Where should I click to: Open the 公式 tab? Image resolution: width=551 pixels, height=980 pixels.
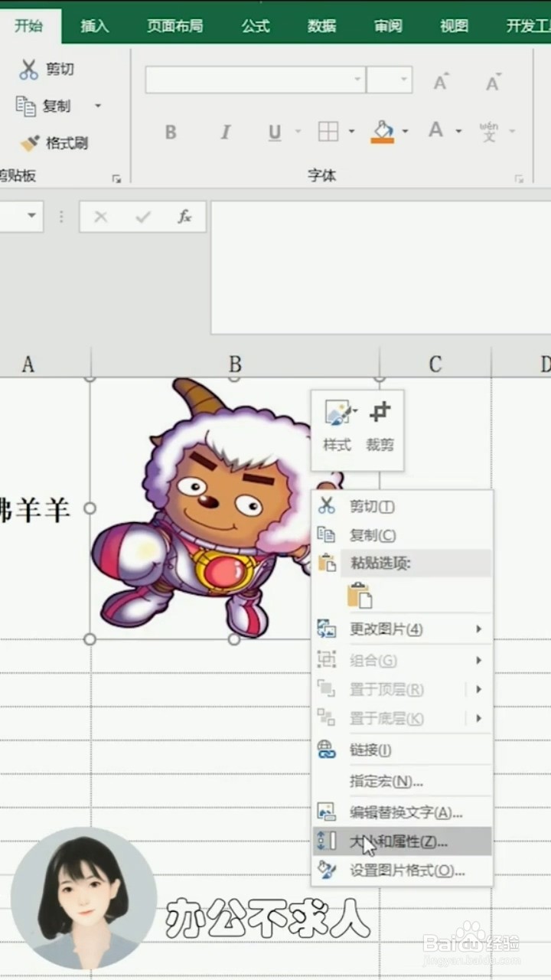256,26
